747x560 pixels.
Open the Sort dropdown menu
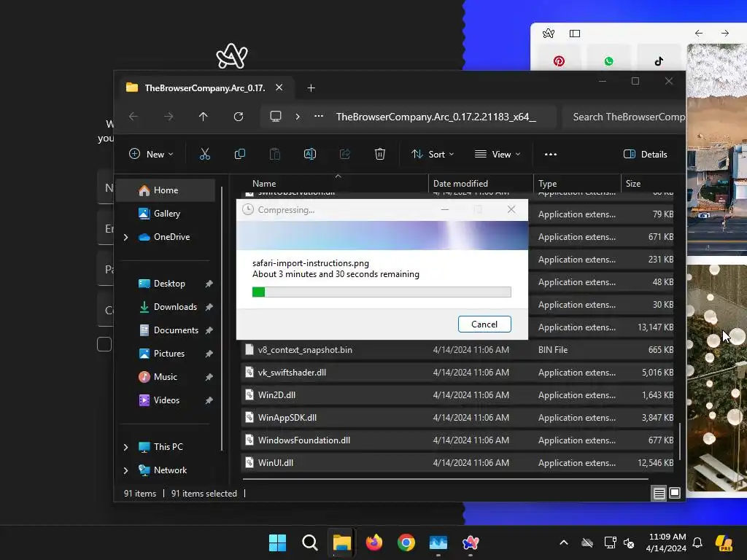(x=433, y=155)
